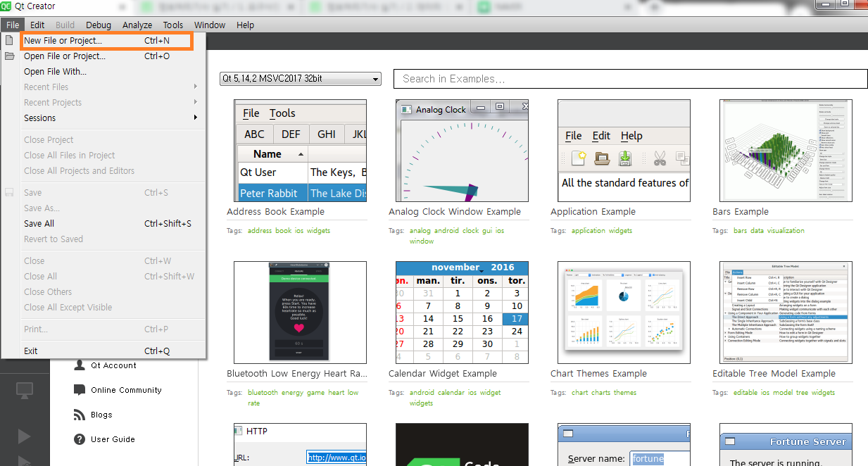Open the Debug menu
The image size is (868, 466).
point(99,25)
